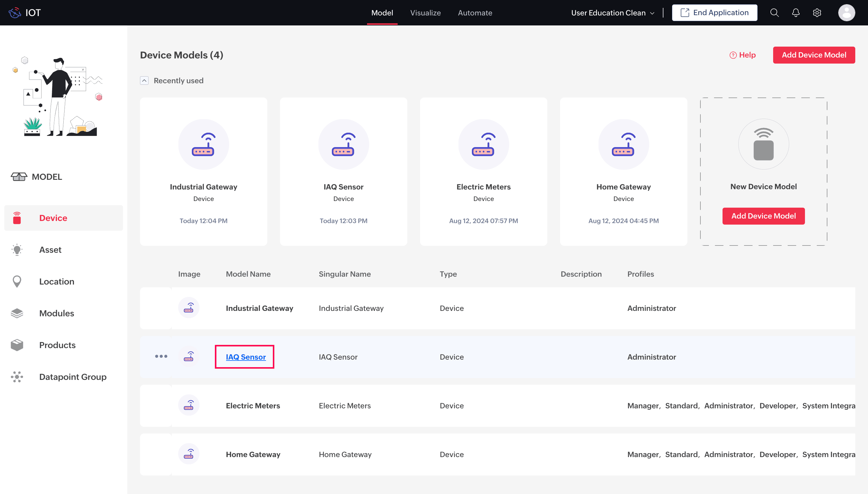The image size is (868, 494).
Task: Click the top-right Add Device Model button
Action: 814,55
